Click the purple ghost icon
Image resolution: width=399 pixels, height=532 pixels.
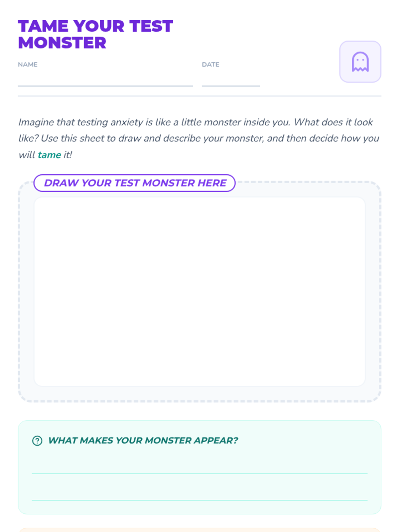click(x=360, y=62)
